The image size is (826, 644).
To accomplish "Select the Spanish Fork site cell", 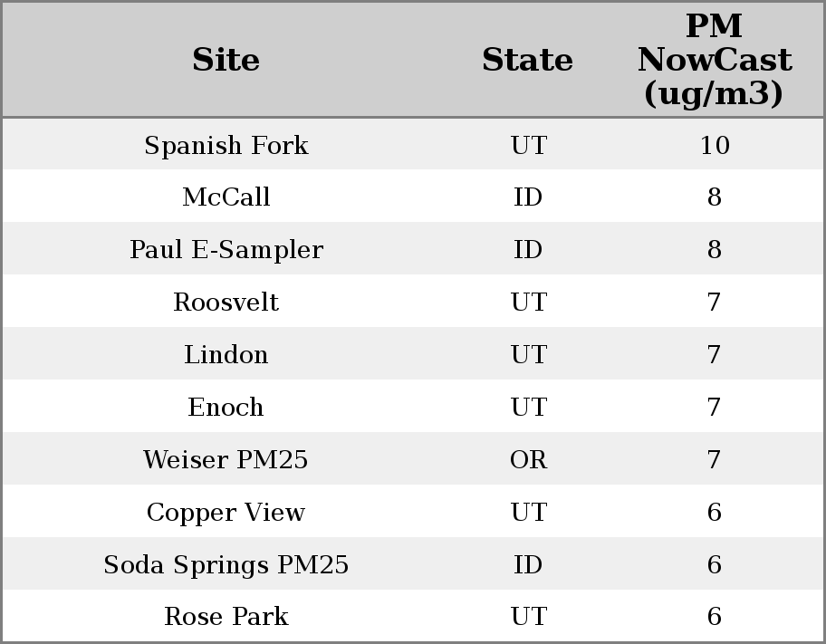I will tap(226, 145).
